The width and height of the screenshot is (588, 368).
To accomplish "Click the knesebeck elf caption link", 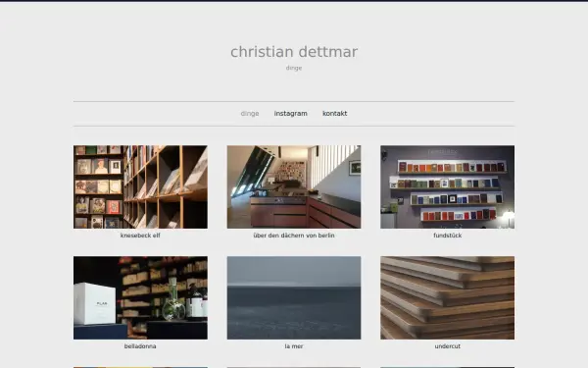I will click(x=140, y=236).
